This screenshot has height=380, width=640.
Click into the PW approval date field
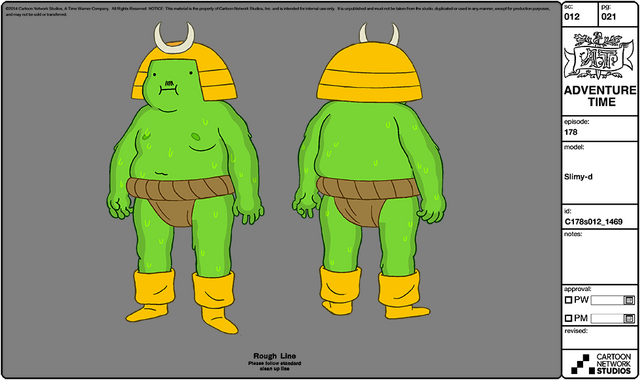607,300
